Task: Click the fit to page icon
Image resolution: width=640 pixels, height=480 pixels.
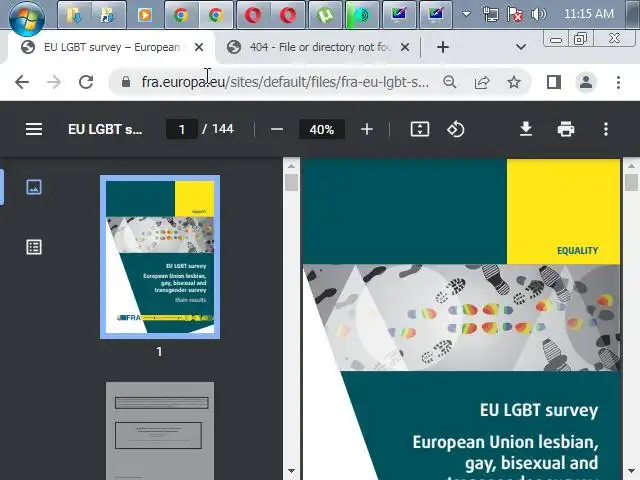Action: [x=420, y=129]
